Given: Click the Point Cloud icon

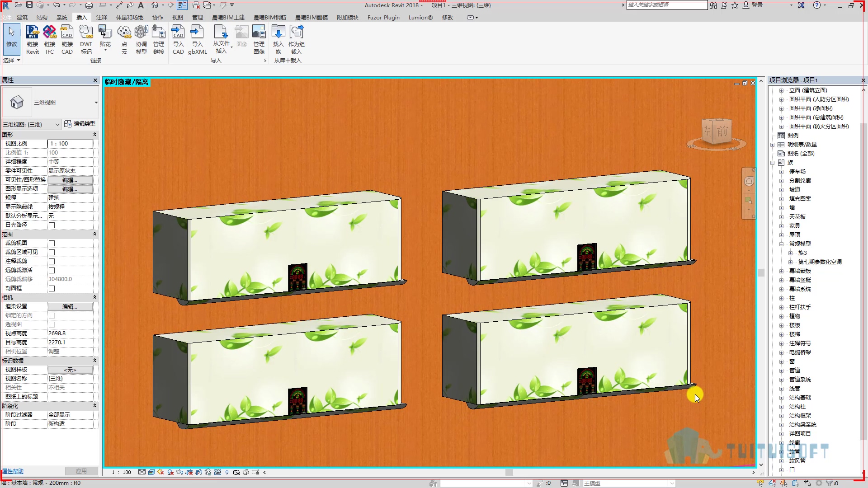Looking at the screenshot, I should (124, 40).
